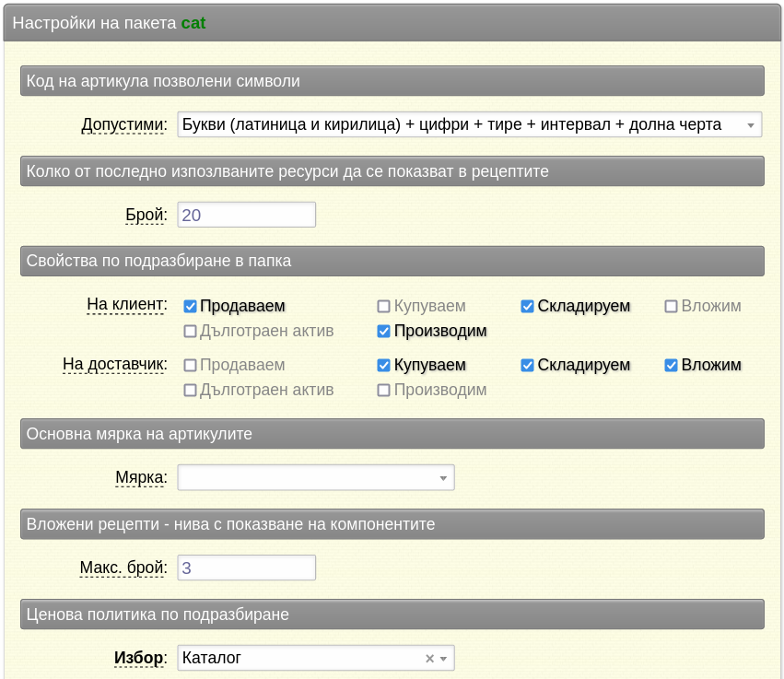Uncheck Складируем in the На доставчик row
Viewport: 784px width, 679px height.
point(527,365)
